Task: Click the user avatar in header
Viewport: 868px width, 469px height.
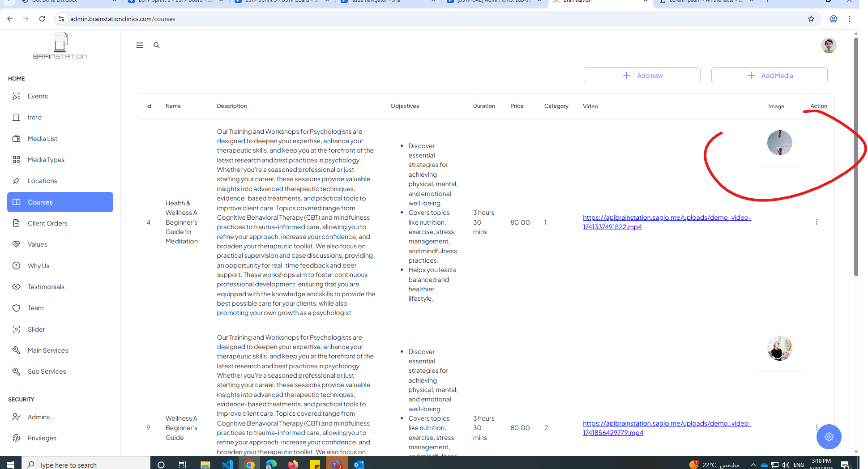Action: pos(828,46)
